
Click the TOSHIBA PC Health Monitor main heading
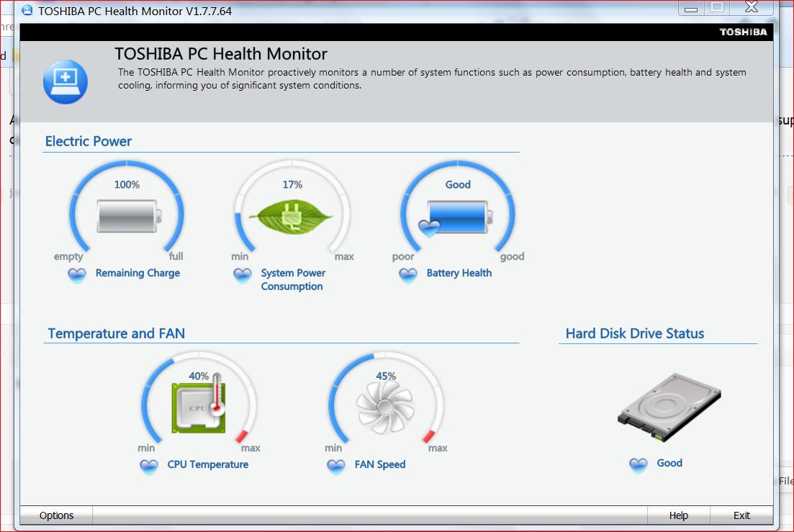point(221,54)
